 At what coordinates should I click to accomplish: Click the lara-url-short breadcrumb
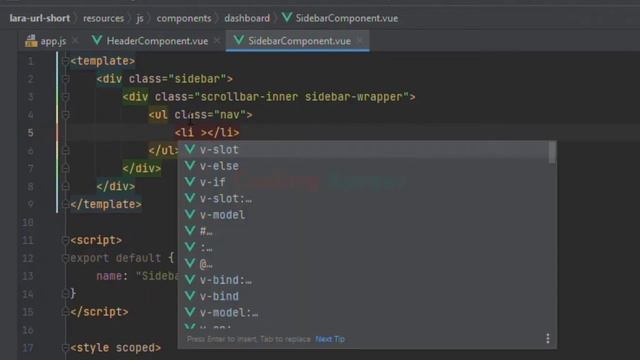(40, 18)
